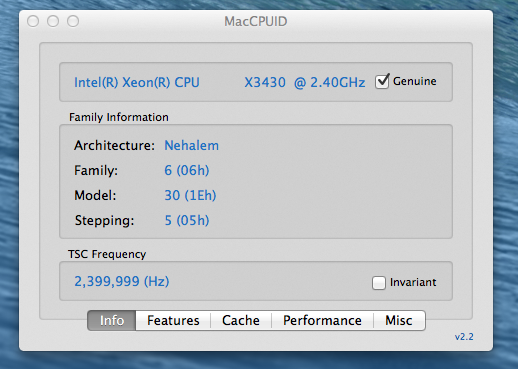518x369 pixels.
Task: Click the Model value 30 (1Eh)
Action: pyautogui.click(x=190, y=195)
